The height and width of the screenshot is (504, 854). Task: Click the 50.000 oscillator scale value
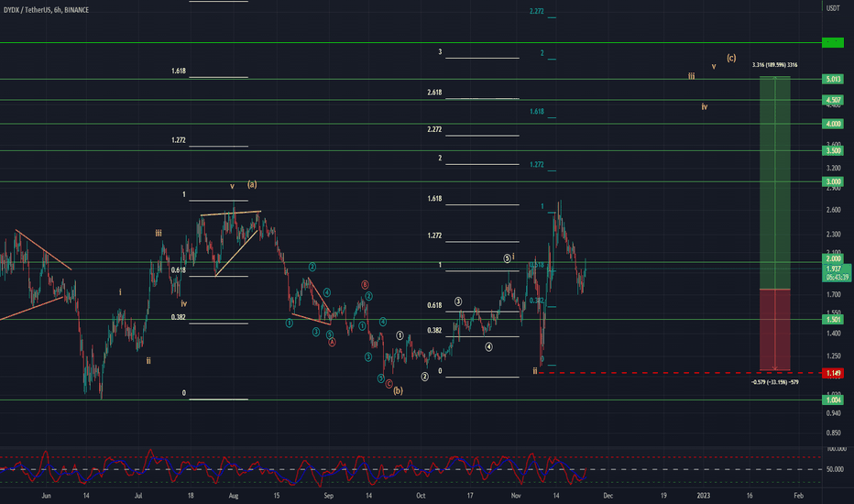point(835,469)
